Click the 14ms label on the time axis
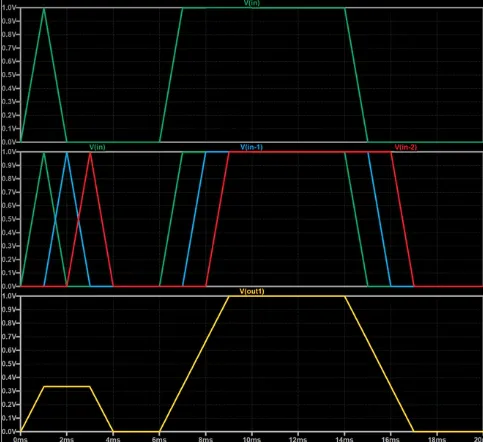Viewport: 483px width, 442px height. (x=344, y=439)
